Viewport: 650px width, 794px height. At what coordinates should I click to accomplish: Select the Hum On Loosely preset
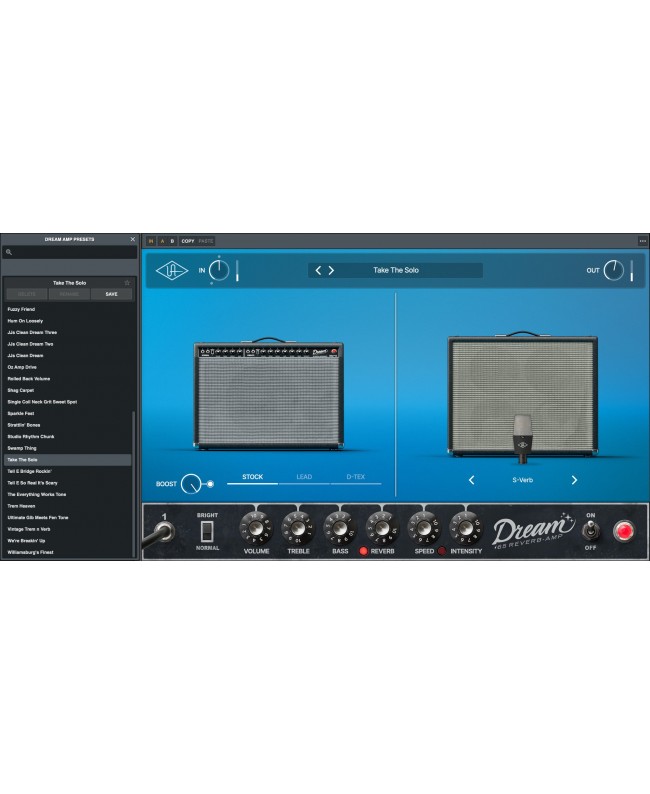[x=67, y=321]
